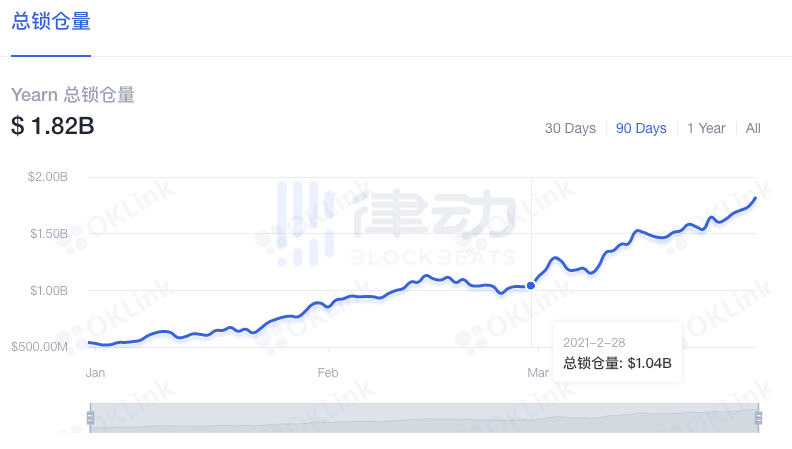
Task: Show All time range data
Action: tap(753, 128)
